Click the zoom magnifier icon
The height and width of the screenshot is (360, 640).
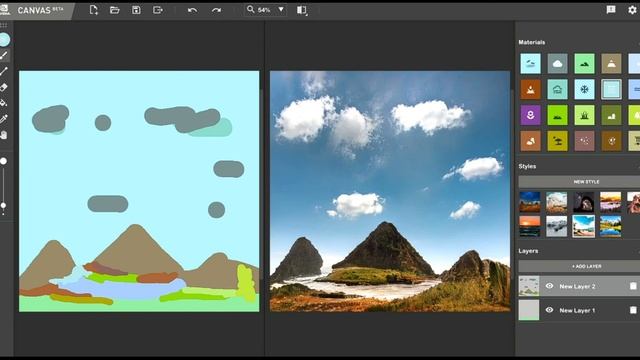250,9
